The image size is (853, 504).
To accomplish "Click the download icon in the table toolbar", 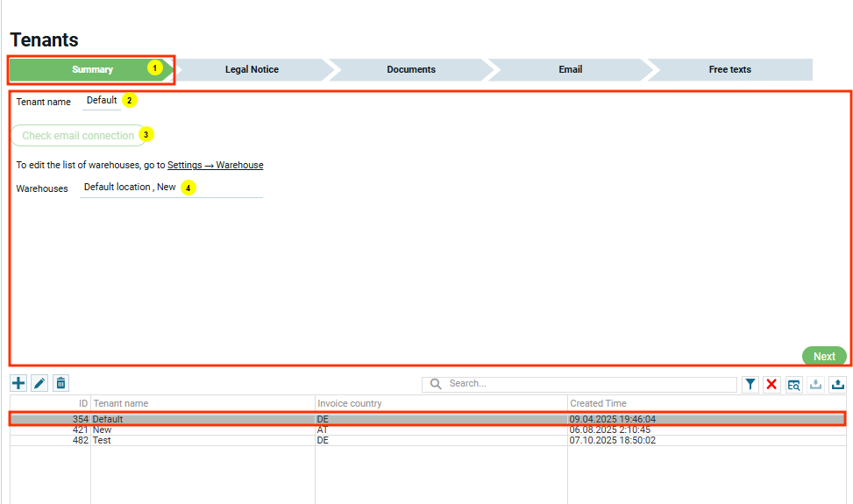I will click(816, 384).
